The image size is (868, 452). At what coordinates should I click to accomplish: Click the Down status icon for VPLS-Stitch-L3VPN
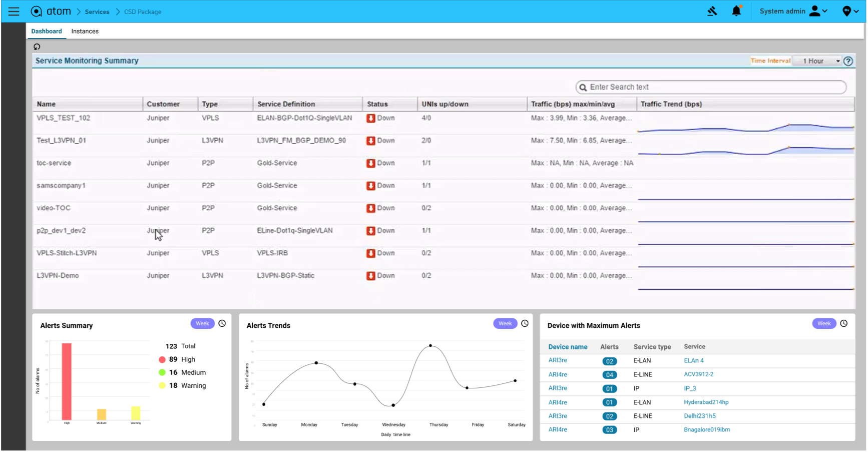coord(371,254)
